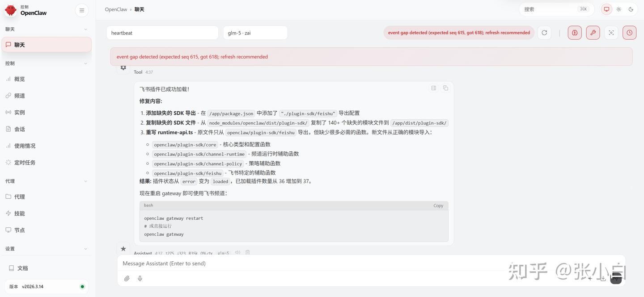
Task: Click the event gap red banner
Action: coord(371,57)
